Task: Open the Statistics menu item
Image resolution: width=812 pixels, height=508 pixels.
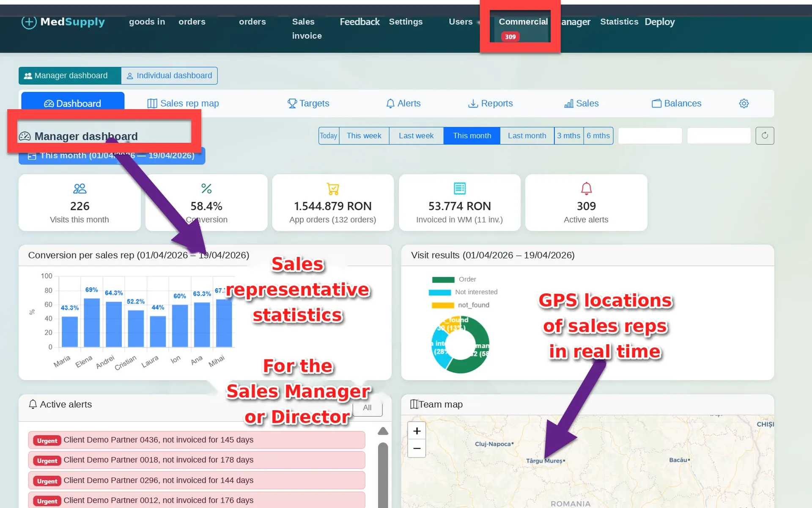Action: pos(619,22)
